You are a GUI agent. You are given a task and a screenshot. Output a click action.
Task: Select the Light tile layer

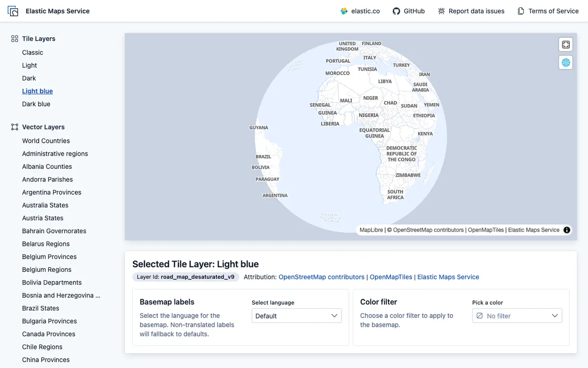[29, 65]
